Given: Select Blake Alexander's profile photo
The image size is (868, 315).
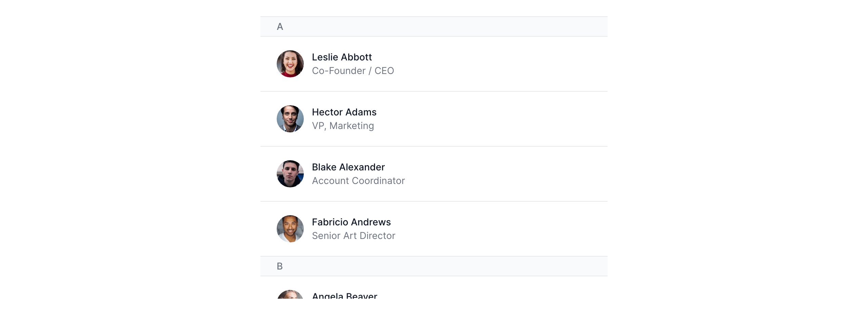Looking at the screenshot, I should point(290,174).
